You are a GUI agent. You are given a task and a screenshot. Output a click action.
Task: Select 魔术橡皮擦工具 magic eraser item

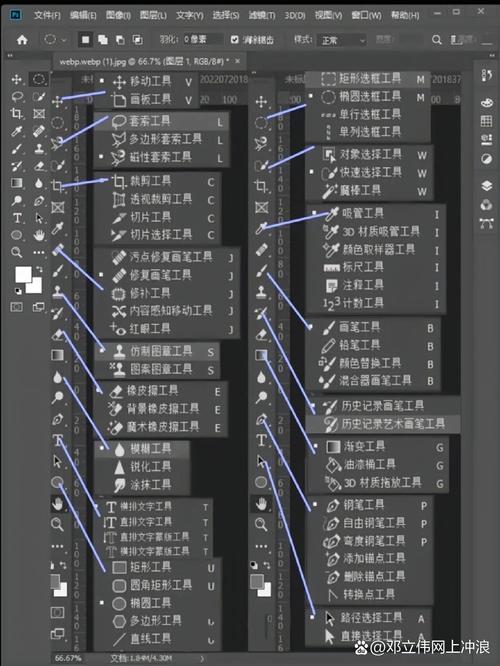[160, 427]
